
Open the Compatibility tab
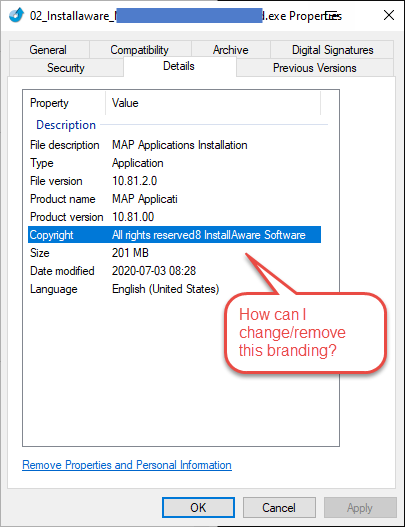coord(140,50)
